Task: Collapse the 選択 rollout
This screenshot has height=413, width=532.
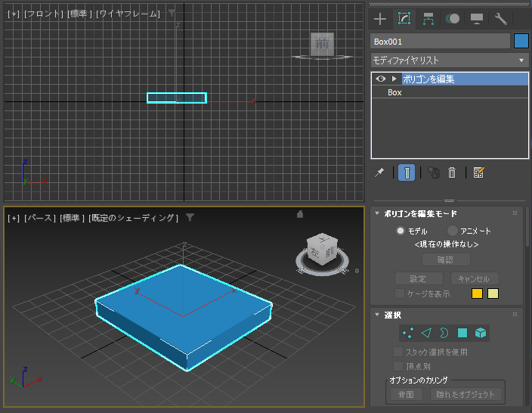Action: pos(377,315)
